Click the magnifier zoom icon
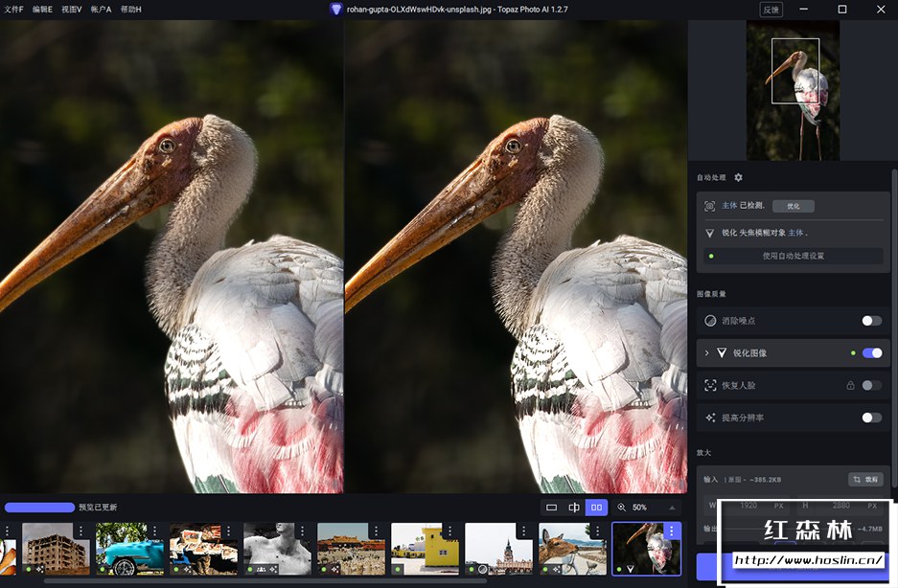Screen dimensions: 898x588 622,508
